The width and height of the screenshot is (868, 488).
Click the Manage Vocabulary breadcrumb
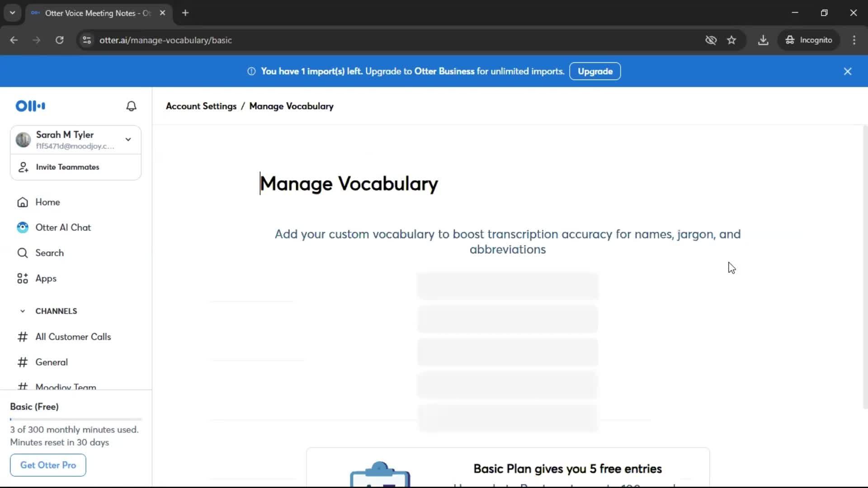[292, 106]
